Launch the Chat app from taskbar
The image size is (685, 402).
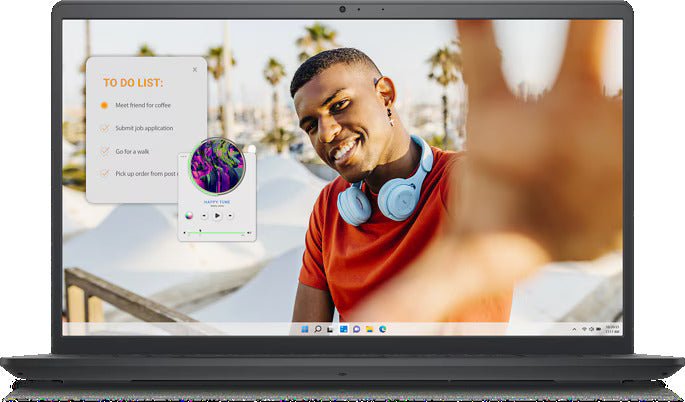pos(356,328)
